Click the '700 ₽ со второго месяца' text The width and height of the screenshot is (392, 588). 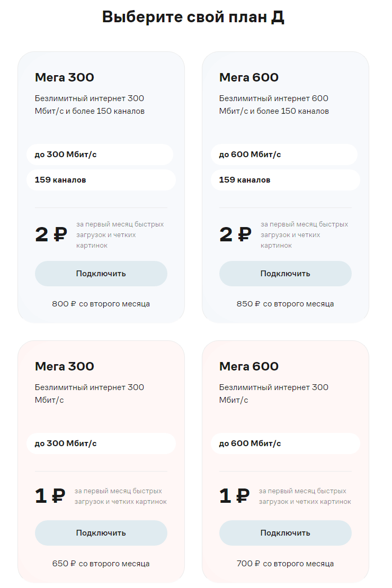(x=285, y=564)
